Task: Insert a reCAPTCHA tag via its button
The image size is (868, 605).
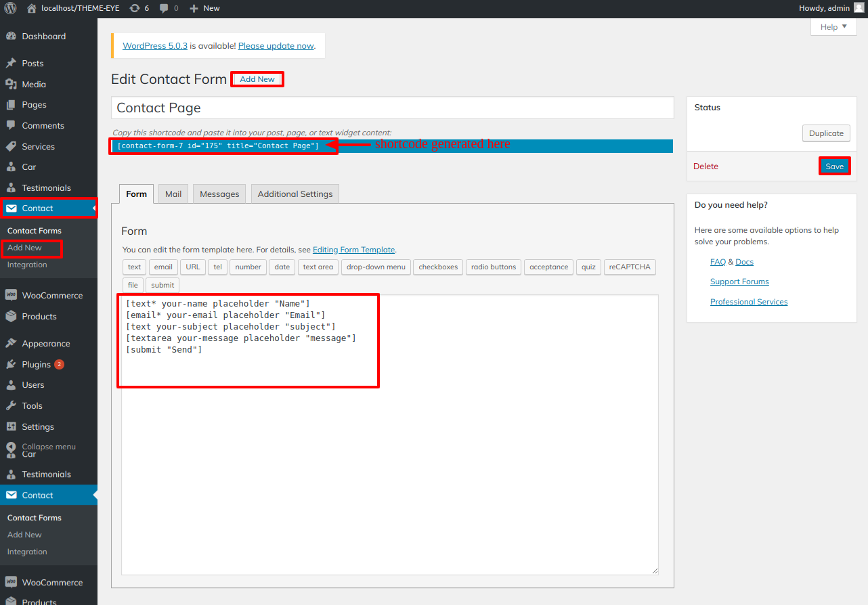Action: pos(629,267)
